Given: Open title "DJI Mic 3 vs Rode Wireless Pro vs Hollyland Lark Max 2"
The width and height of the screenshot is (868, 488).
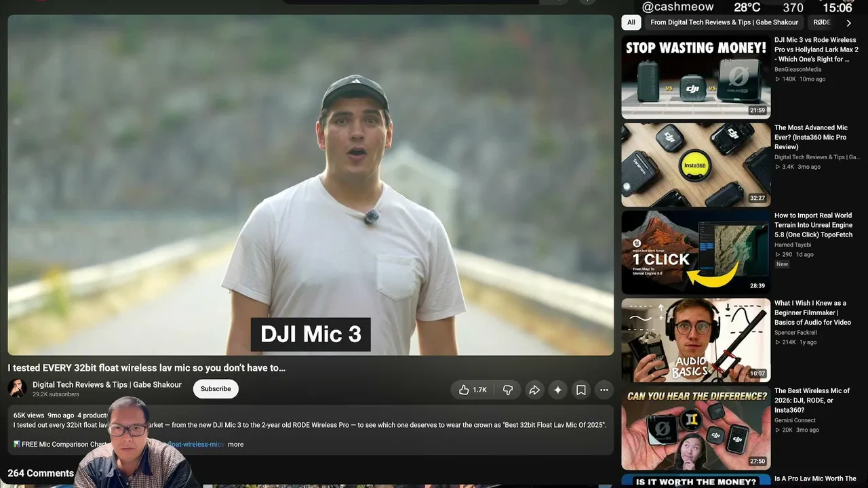Looking at the screenshot, I should pyautogui.click(x=816, y=49).
